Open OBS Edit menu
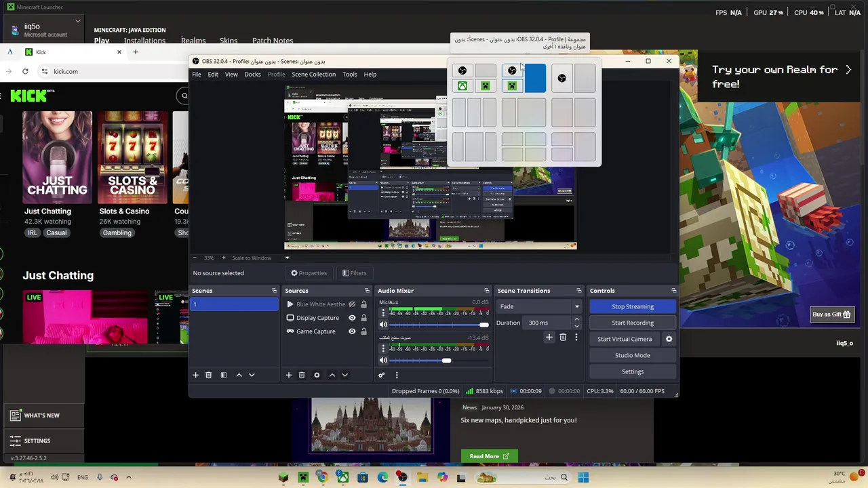This screenshot has width=868, height=488. tap(213, 74)
